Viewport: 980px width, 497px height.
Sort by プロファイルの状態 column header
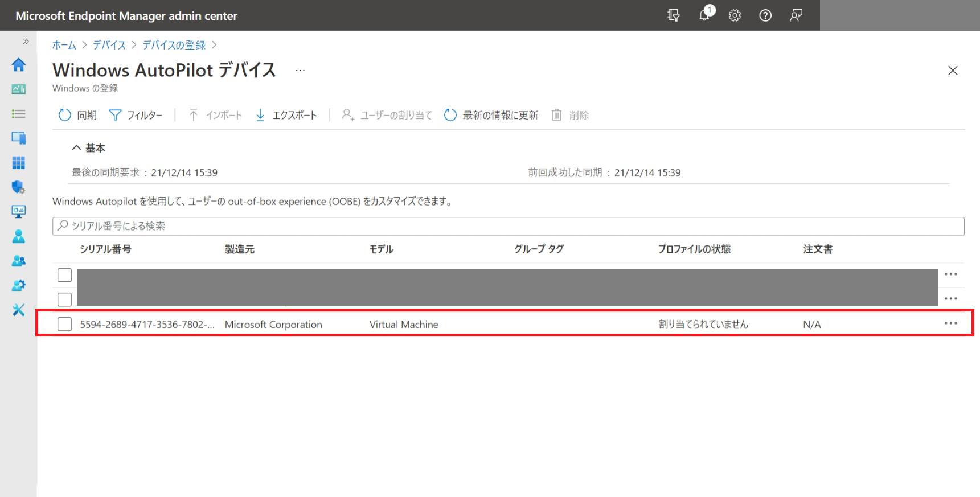(694, 249)
